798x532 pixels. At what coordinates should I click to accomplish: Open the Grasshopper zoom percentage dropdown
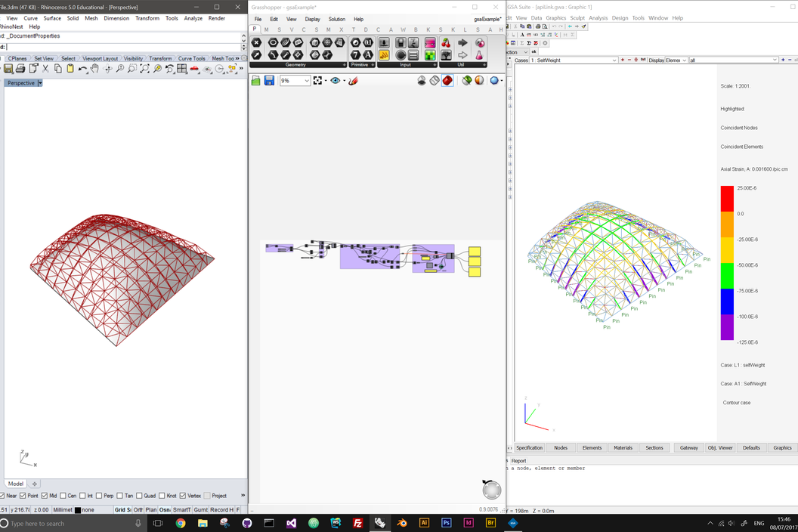click(306, 80)
